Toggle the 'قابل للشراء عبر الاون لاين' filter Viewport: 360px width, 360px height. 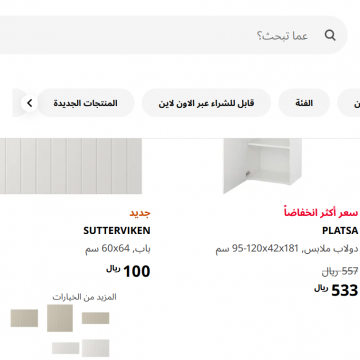point(206,103)
